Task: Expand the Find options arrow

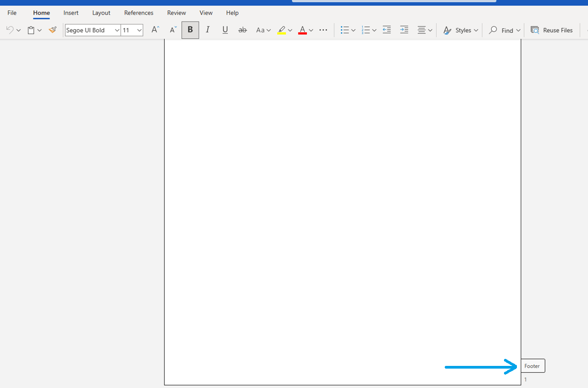Action: point(518,30)
